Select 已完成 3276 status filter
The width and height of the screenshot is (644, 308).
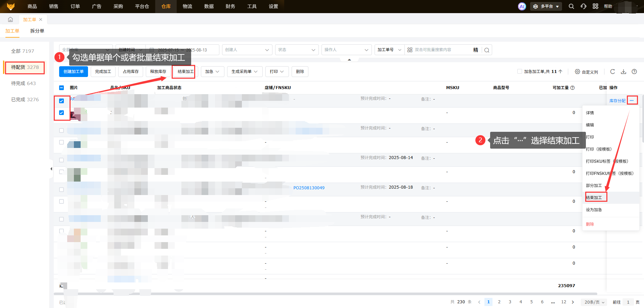point(25,100)
